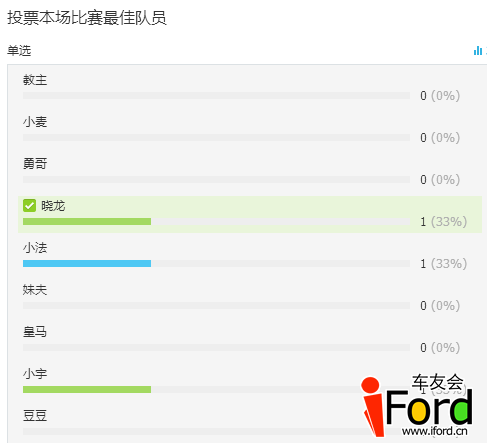
Task: Open the www.iford.cn watermark link
Action: pos(435,431)
